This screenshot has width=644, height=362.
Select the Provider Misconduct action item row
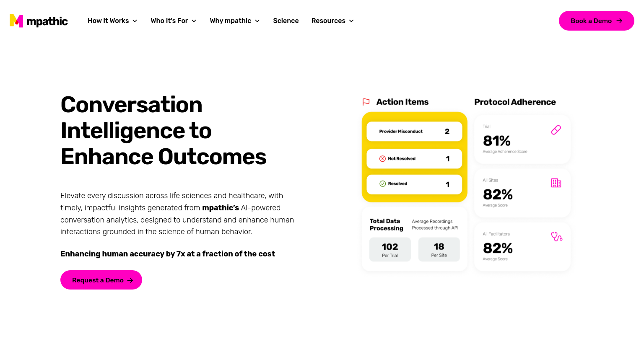[414, 132]
